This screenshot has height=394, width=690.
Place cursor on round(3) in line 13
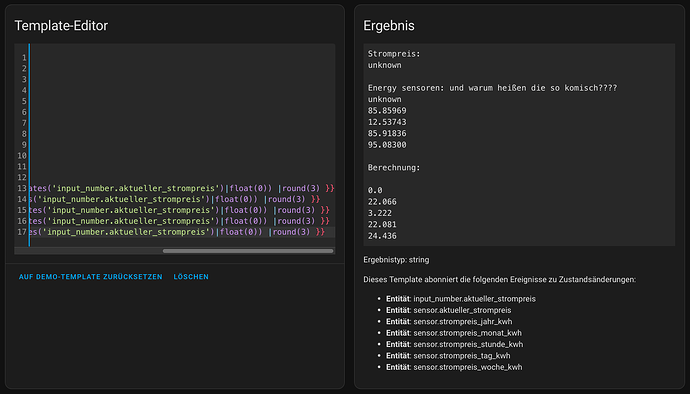301,188
